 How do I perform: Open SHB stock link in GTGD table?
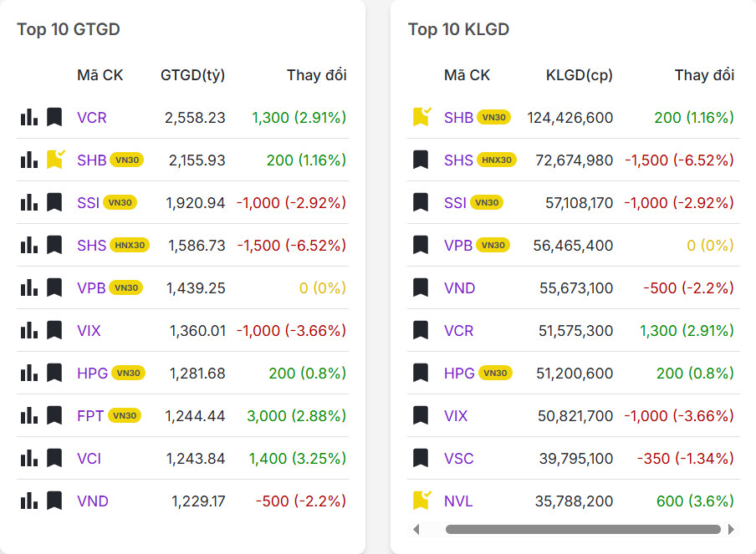[92, 160]
